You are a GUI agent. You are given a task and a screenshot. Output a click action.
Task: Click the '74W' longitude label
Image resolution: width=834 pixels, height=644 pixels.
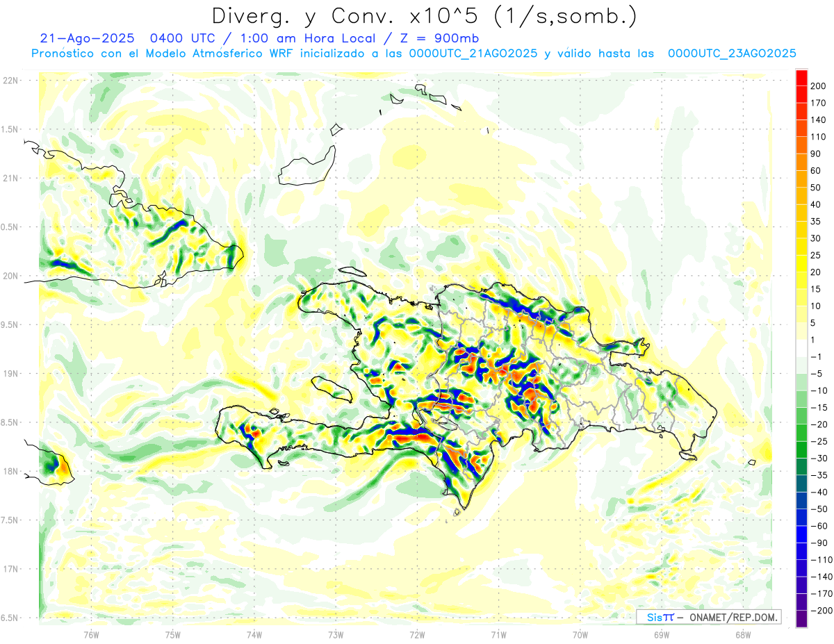254,634
